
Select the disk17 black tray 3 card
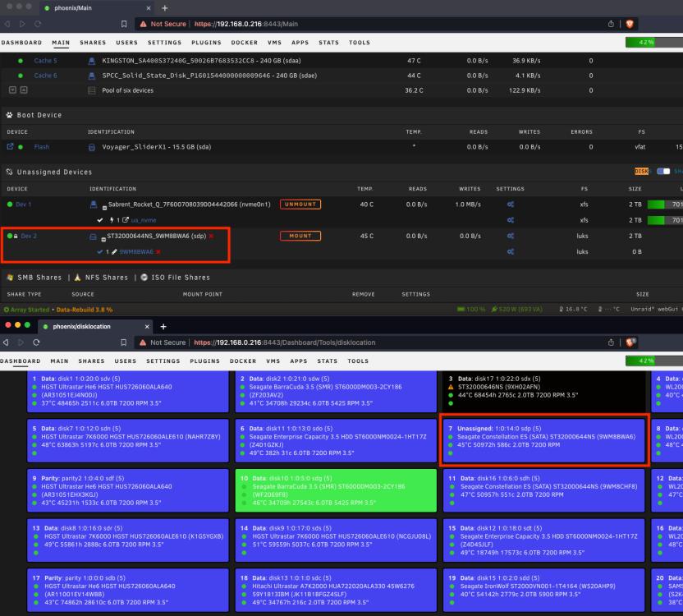pyautogui.click(x=543, y=391)
